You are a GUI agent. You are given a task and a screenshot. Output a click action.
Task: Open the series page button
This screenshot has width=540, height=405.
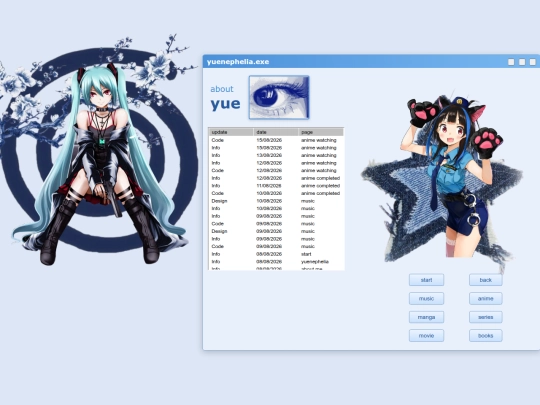[x=486, y=317]
